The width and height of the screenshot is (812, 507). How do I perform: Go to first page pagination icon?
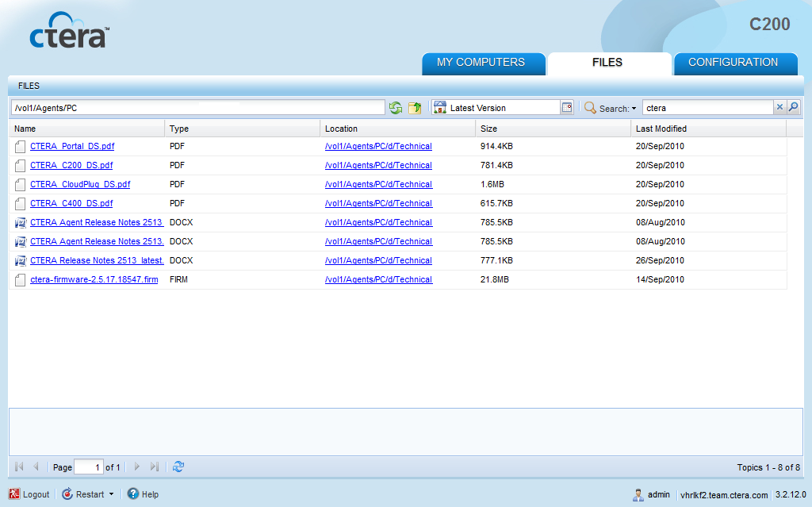pos(19,467)
